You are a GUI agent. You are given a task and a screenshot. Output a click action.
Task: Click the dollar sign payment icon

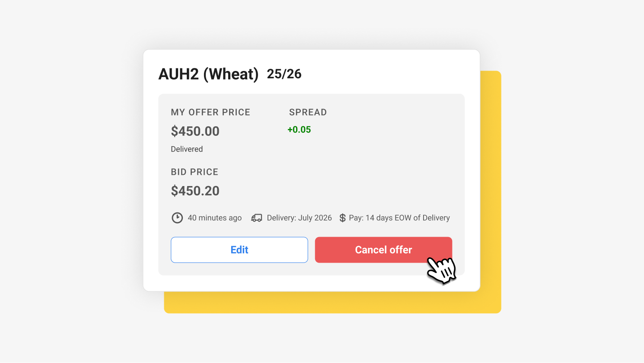click(342, 218)
